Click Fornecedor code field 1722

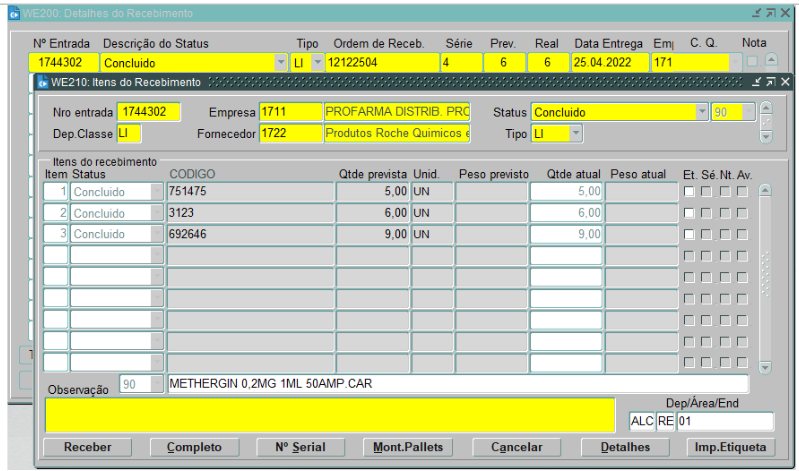290,134
